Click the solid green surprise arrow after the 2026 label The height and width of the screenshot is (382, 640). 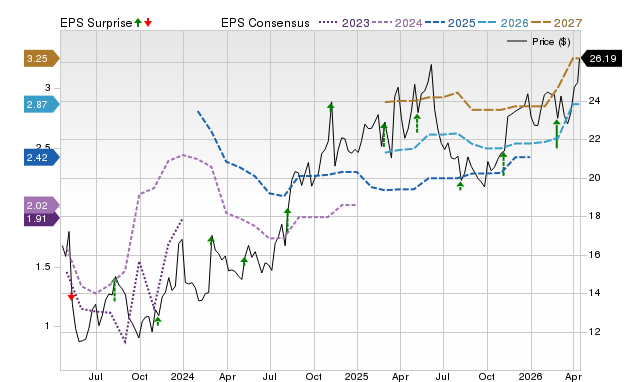tap(556, 134)
